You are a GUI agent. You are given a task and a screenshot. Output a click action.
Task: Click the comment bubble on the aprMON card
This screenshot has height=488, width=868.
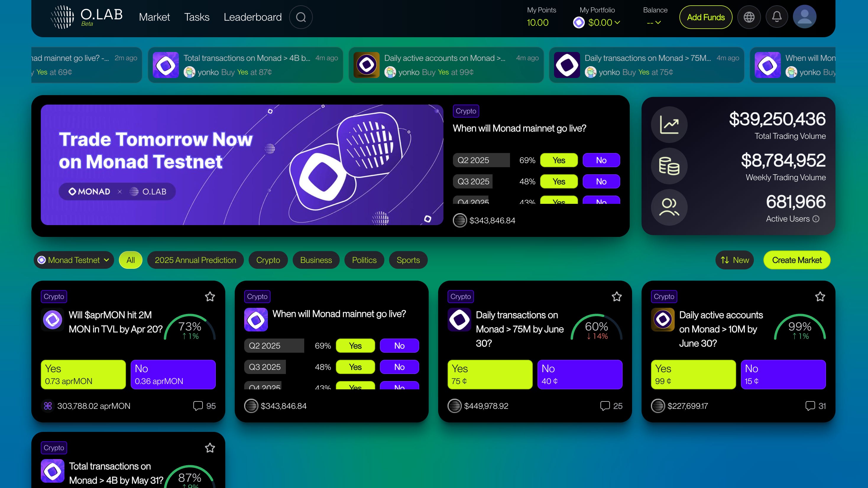pyautogui.click(x=198, y=406)
